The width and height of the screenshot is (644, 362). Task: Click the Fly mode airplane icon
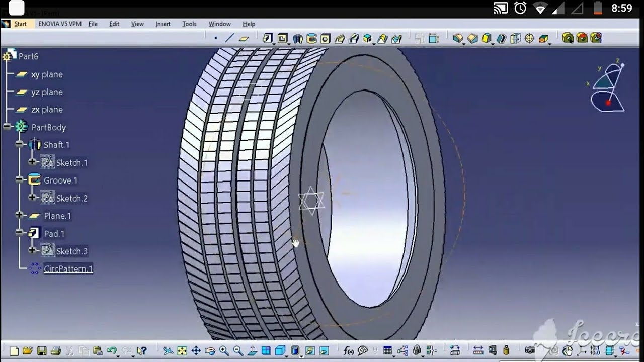coord(168,351)
